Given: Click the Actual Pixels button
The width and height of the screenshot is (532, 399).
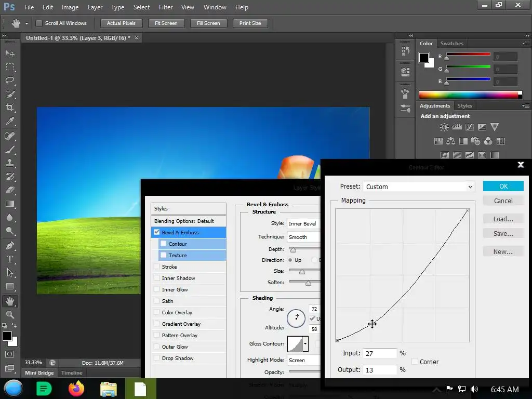Looking at the screenshot, I should point(121,23).
